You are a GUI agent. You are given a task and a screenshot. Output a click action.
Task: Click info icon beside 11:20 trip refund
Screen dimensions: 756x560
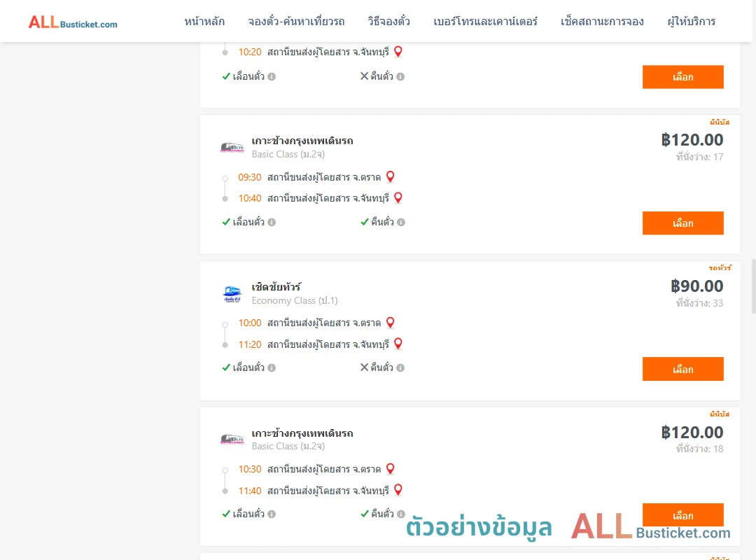click(x=400, y=368)
